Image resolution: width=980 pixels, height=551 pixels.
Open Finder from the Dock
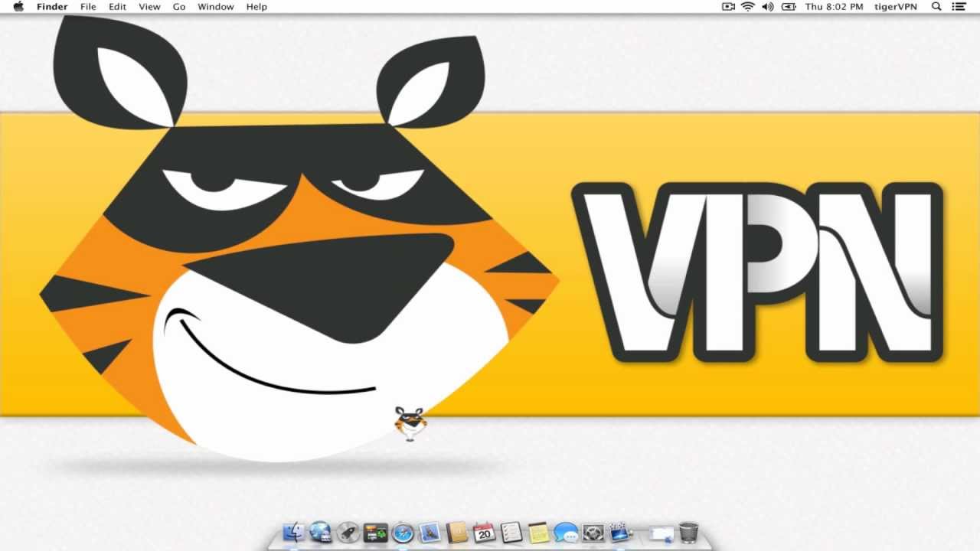(294, 533)
